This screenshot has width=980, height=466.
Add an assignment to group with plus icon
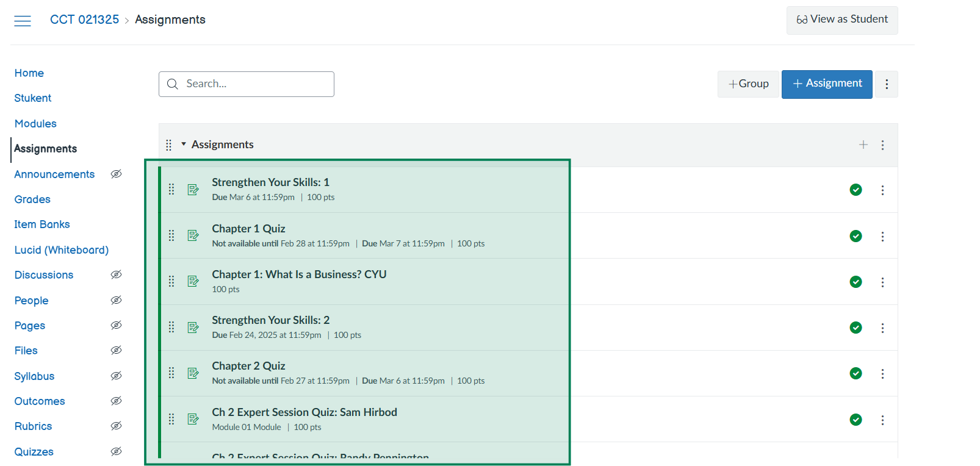tap(863, 145)
